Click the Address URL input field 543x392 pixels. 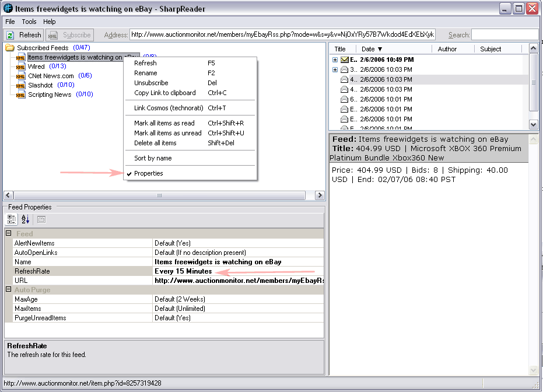pyautogui.click(x=283, y=35)
